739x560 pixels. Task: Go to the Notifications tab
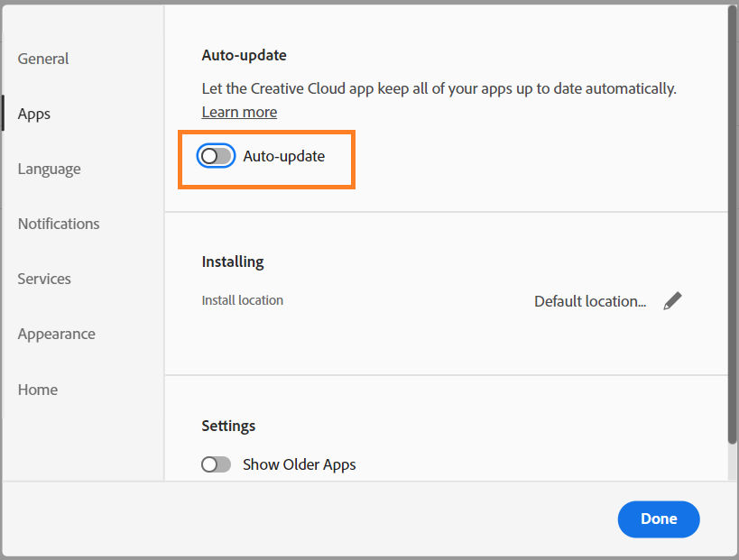click(x=59, y=224)
